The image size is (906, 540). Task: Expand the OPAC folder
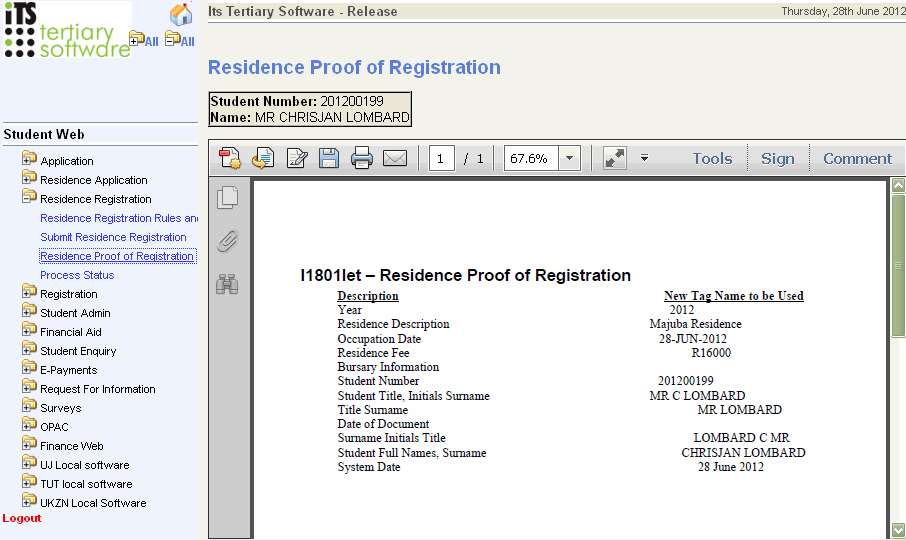click(x=29, y=424)
